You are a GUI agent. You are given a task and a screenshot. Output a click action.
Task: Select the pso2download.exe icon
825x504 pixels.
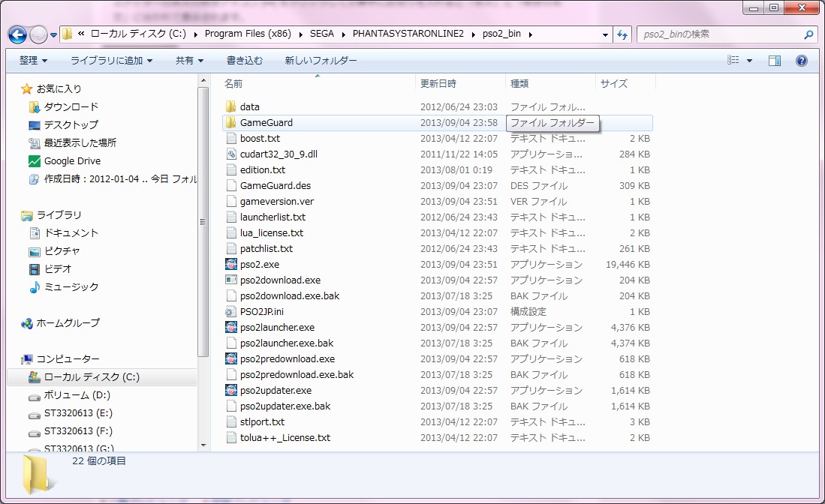230,280
